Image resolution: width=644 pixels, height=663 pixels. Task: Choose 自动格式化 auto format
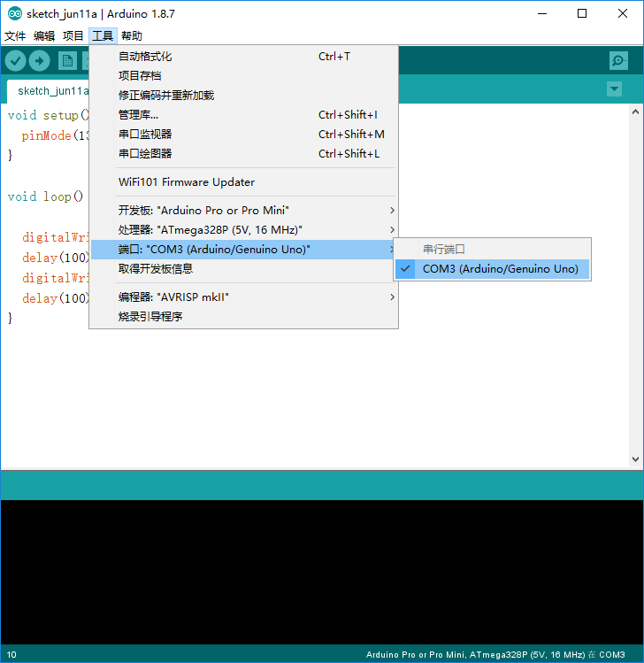coord(245,57)
